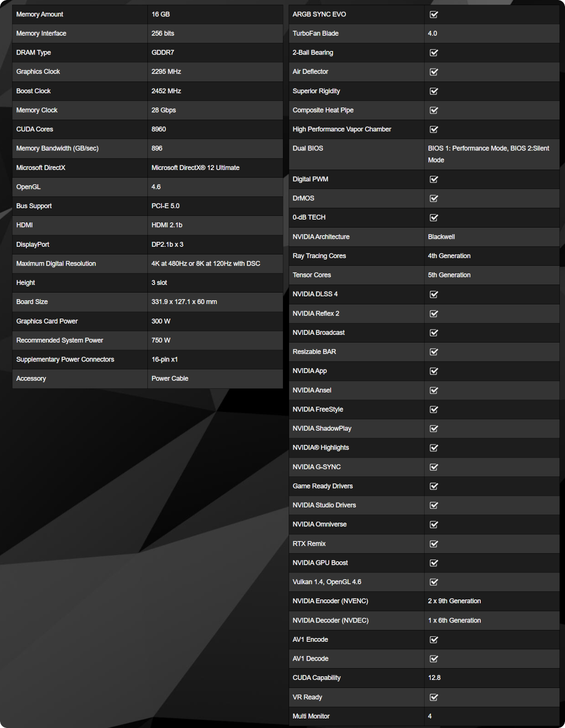The image size is (565, 728).
Task: Click the Resizable BAR checkmark icon
Action: coord(434,352)
